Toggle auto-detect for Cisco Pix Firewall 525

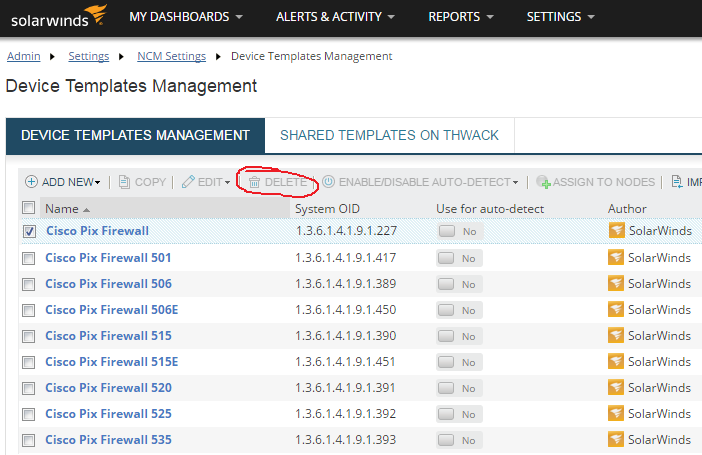pyautogui.click(x=459, y=414)
